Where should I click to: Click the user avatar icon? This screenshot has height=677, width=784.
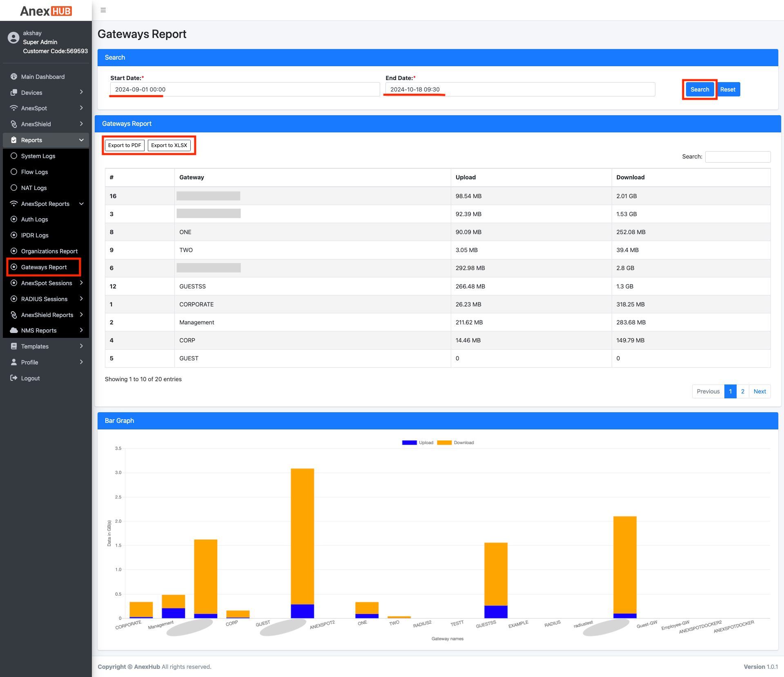click(13, 38)
